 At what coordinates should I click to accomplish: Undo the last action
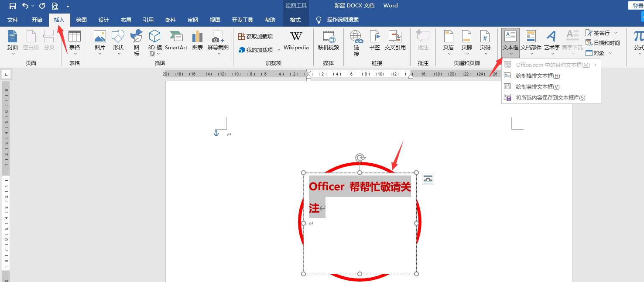pyautogui.click(x=25, y=6)
